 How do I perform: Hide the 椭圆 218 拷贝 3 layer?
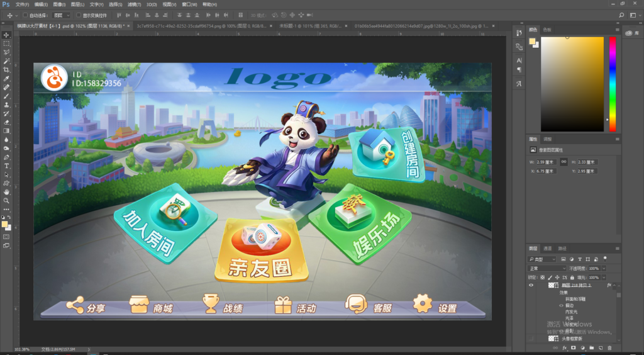(x=531, y=285)
